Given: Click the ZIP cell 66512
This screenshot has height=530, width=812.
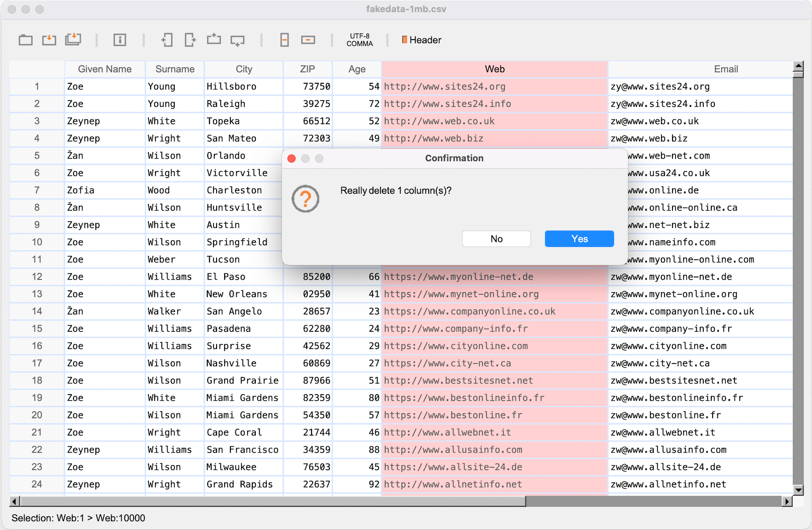Looking at the screenshot, I should click(x=308, y=121).
